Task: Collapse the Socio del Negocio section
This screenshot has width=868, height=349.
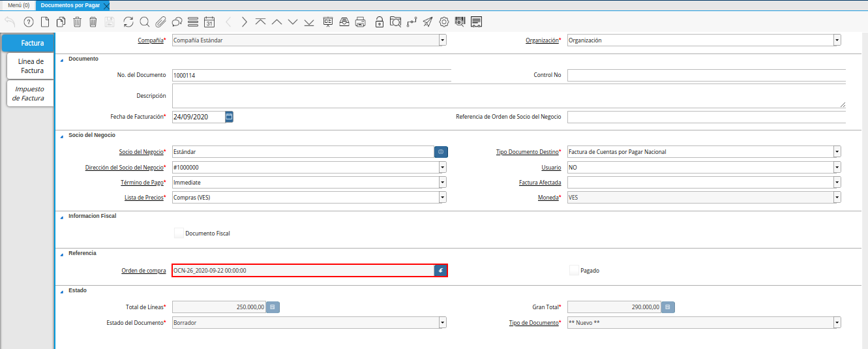Action: coord(63,135)
